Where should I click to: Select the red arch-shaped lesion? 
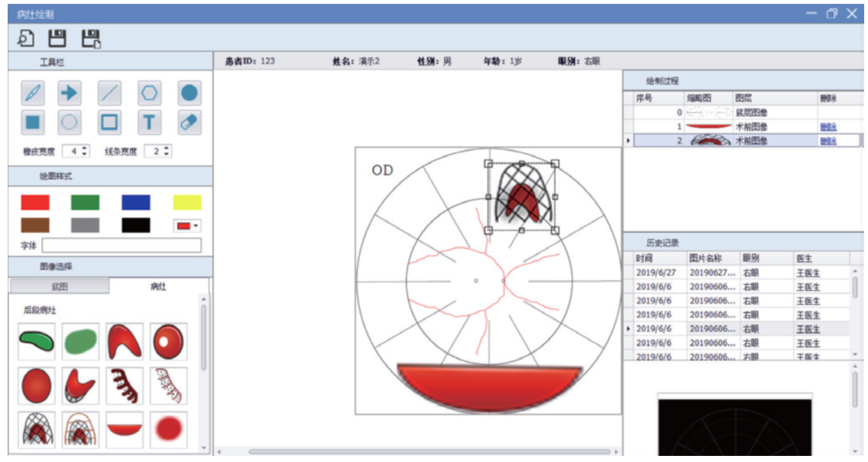click(125, 342)
